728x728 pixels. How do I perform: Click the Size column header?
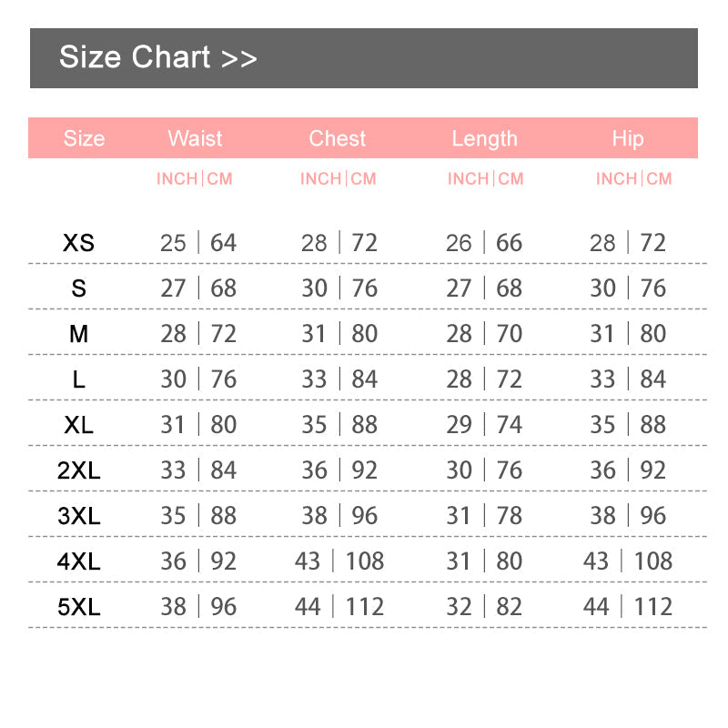[84, 138]
